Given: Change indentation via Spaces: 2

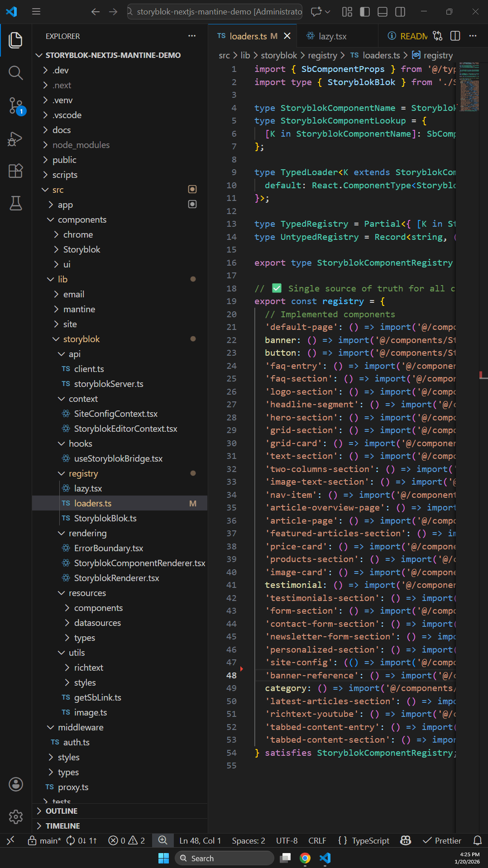Looking at the screenshot, I should tap(249, 840).
